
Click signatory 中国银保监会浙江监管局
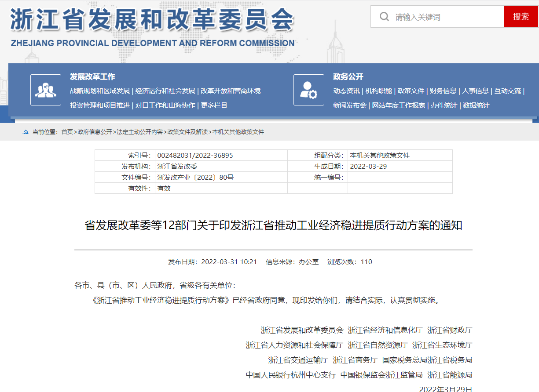(x=381, y=375)
